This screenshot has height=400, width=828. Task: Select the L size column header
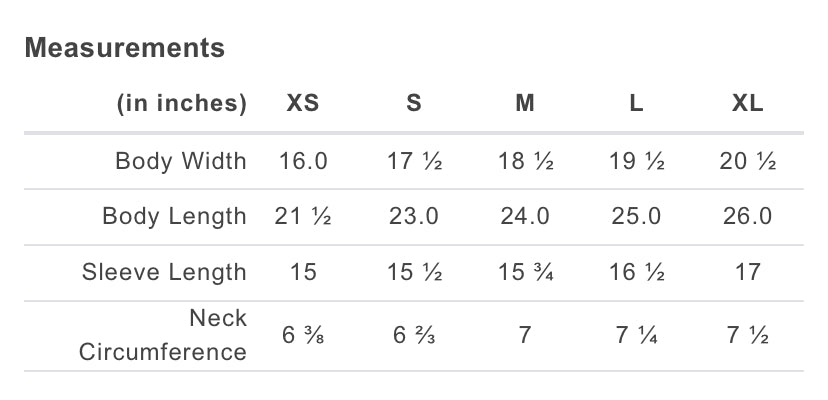pos(636,103)
